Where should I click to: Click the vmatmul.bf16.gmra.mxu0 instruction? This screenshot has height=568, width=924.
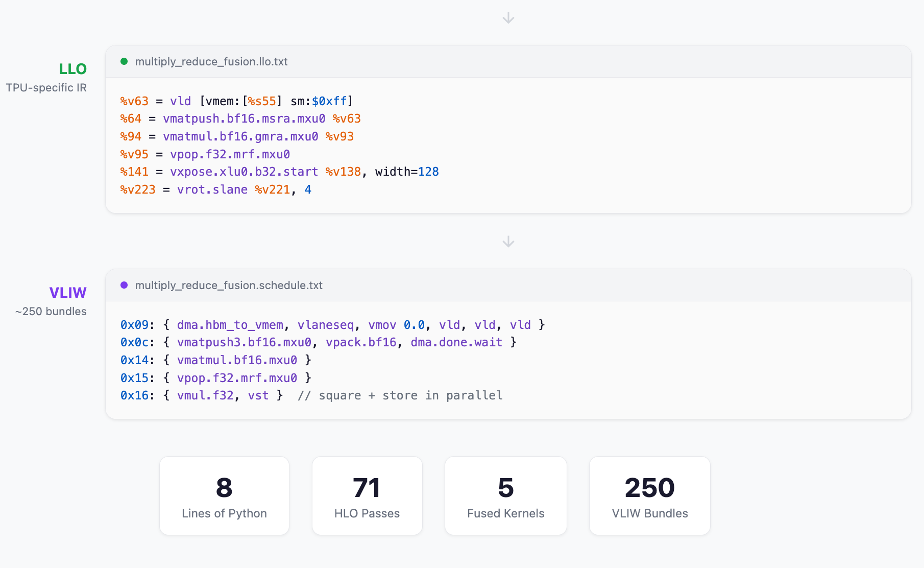pos(240,136)
